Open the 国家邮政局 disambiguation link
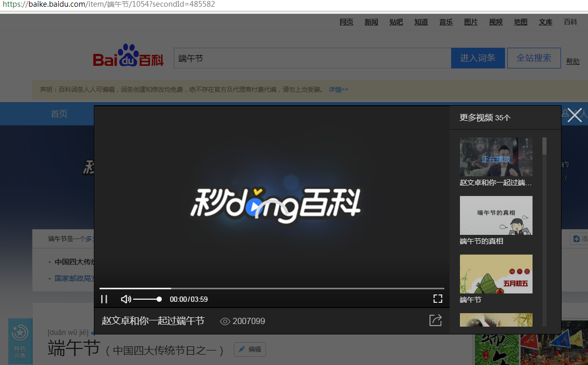 74,278
